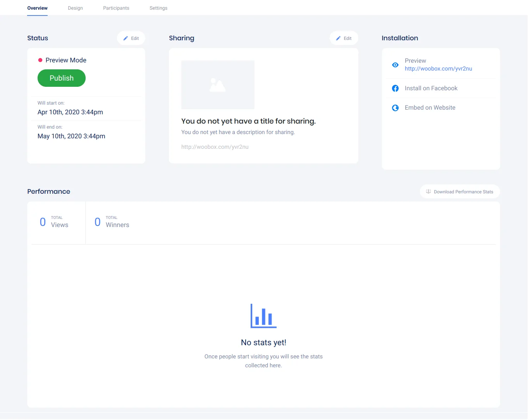Click the Total Views stat box

point(56,222)
